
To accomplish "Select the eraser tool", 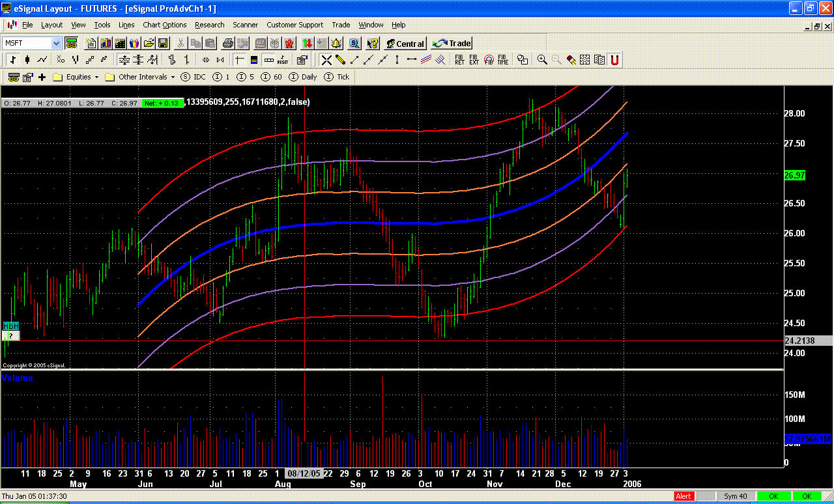I will tap(571, 59).
